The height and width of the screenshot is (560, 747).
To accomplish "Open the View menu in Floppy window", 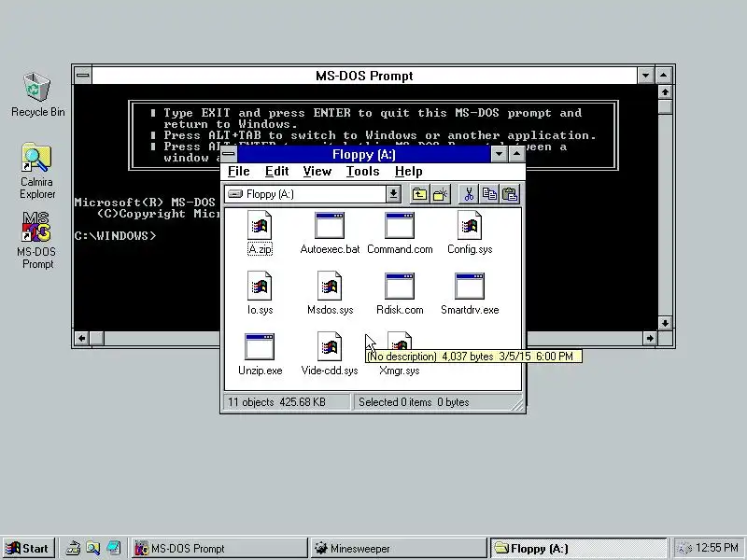I will (317, 172).
